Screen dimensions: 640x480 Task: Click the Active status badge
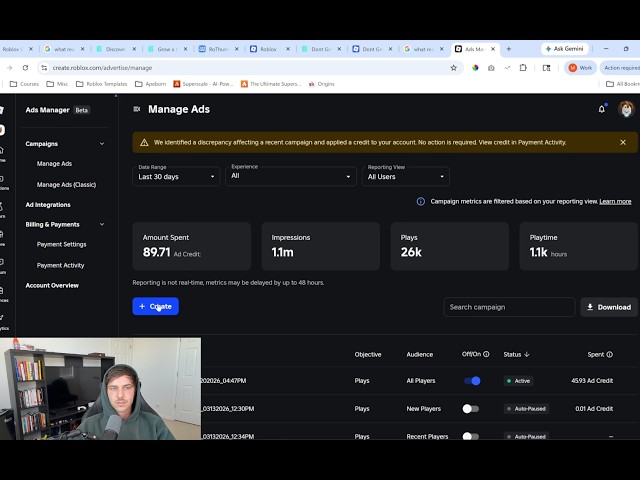tap(518, 381)
